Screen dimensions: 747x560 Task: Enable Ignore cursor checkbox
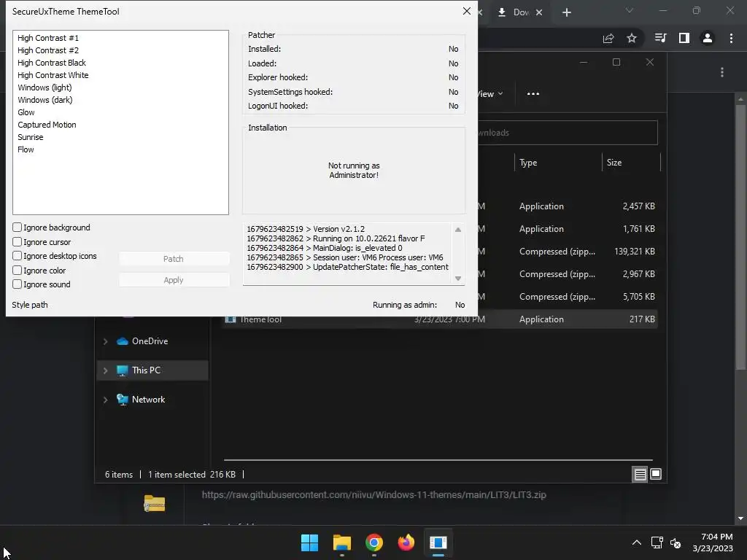click(x=18, y=242)
